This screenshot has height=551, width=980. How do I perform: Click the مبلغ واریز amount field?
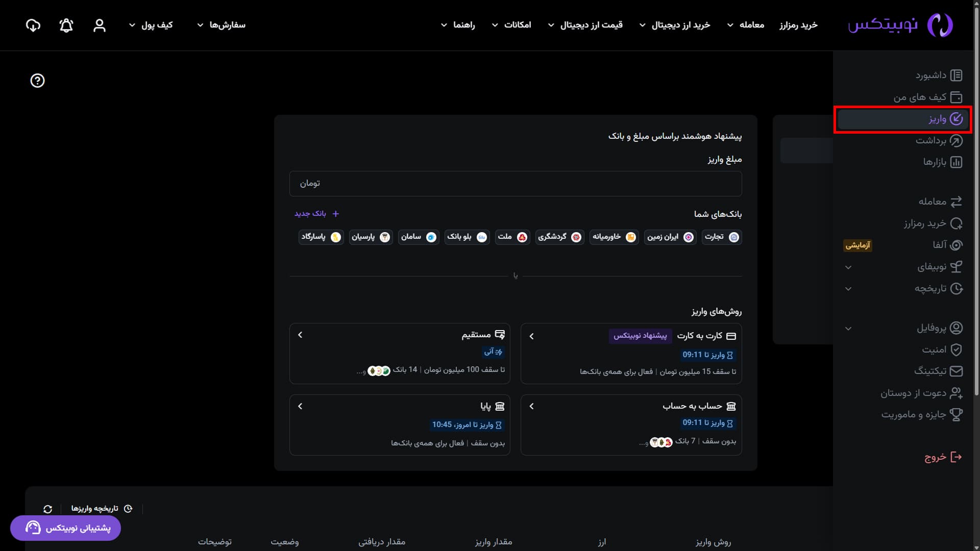(516, 183)
